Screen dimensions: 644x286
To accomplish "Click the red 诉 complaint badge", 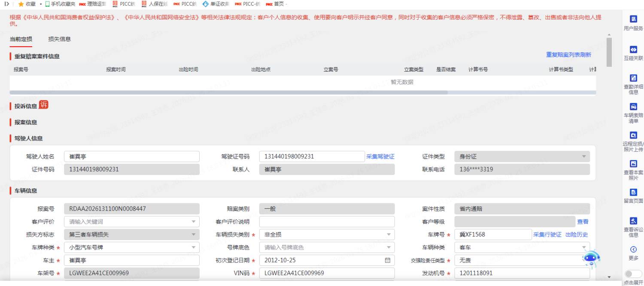I will (x=44, y=105).
